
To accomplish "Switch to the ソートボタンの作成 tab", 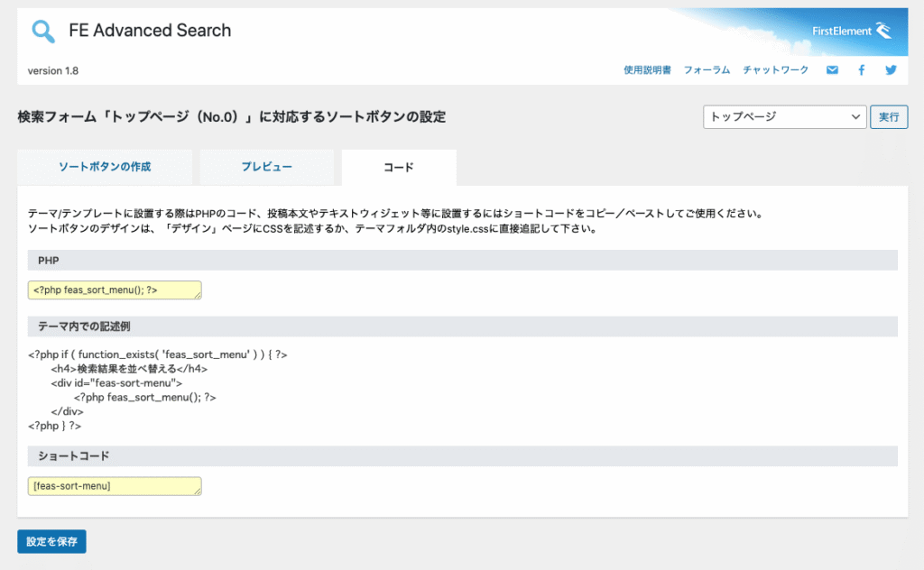I will click(105, 167).
